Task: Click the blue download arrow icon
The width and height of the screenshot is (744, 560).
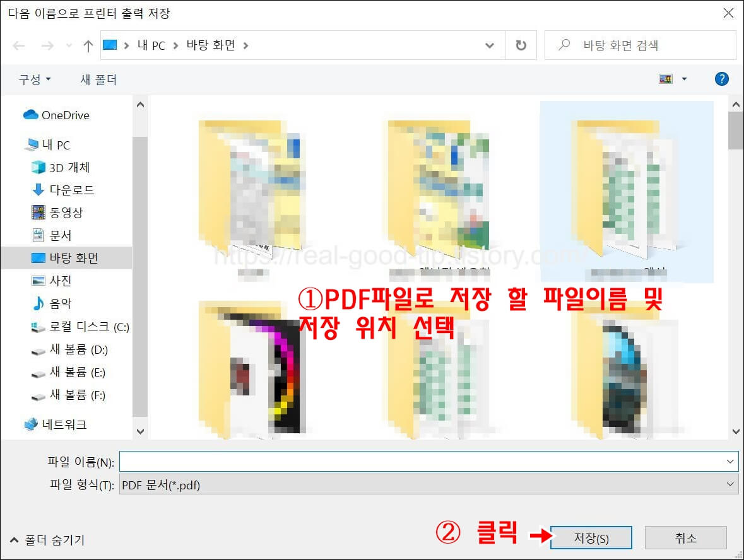Action: [x=38, y=190]
